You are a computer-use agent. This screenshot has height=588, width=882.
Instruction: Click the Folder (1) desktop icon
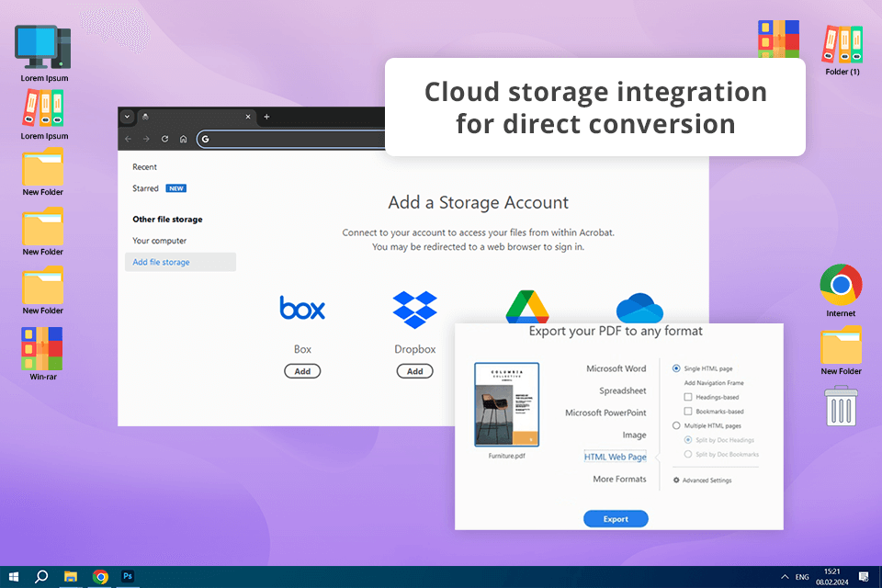pos(842,44)
